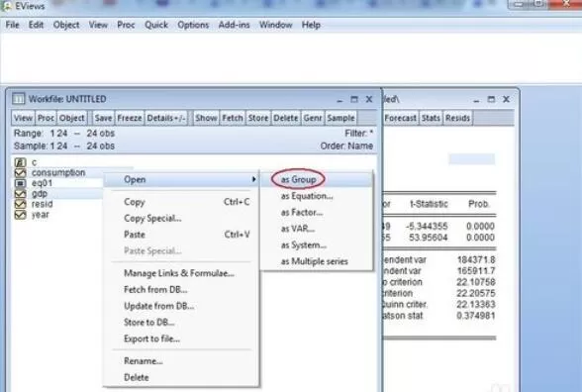Screen dimensions: 582x392
Task: Select Store to DB... in context menu
Action: point(181,323)
